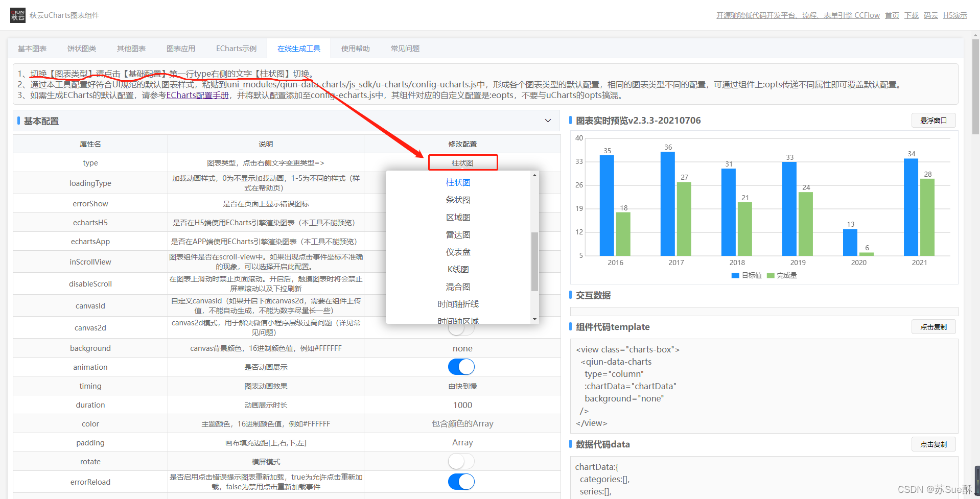Click the 2021 blue bar valued 34
Screen dimensions: 980x499
coord(911,207)
